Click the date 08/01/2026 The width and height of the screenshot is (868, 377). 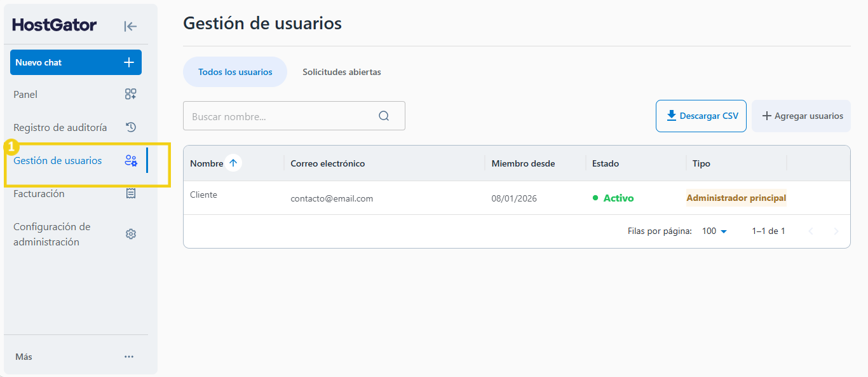point(514,198)
